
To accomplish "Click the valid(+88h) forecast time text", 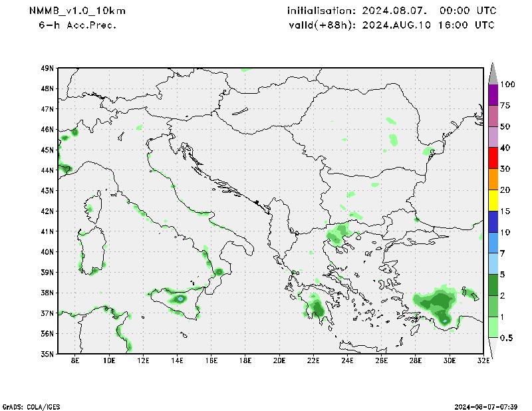I will point(391,25).
